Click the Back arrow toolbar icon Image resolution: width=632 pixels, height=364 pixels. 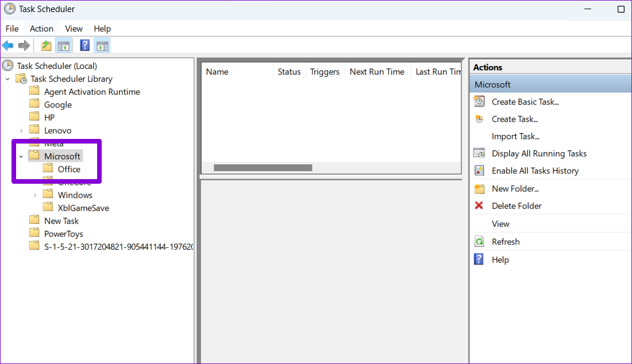pos(8,45)
